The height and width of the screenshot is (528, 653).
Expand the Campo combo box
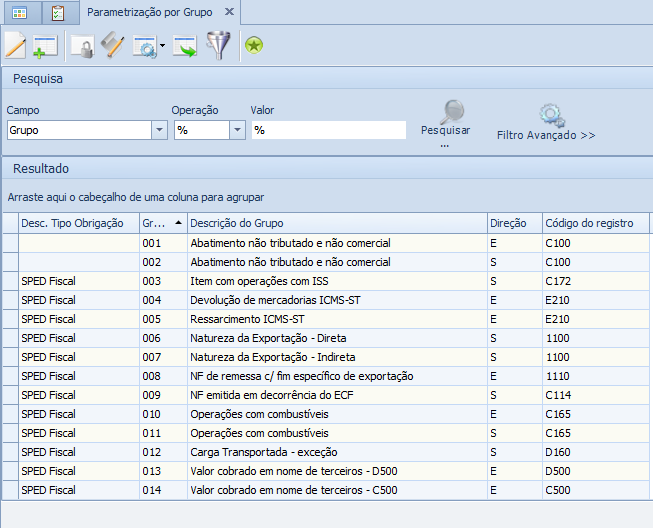[x=159, y=130]
